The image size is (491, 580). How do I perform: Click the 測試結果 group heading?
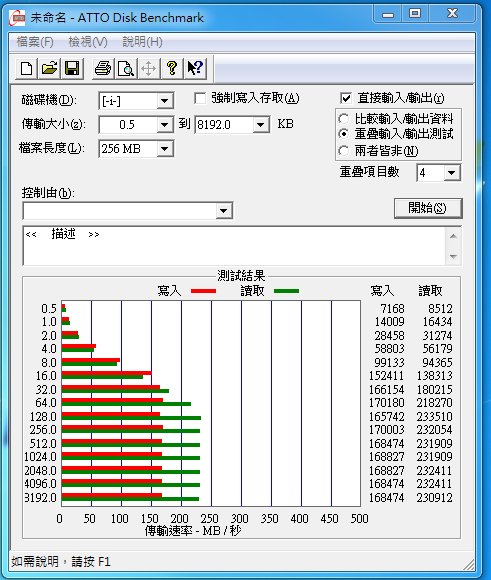coord(241,276)
